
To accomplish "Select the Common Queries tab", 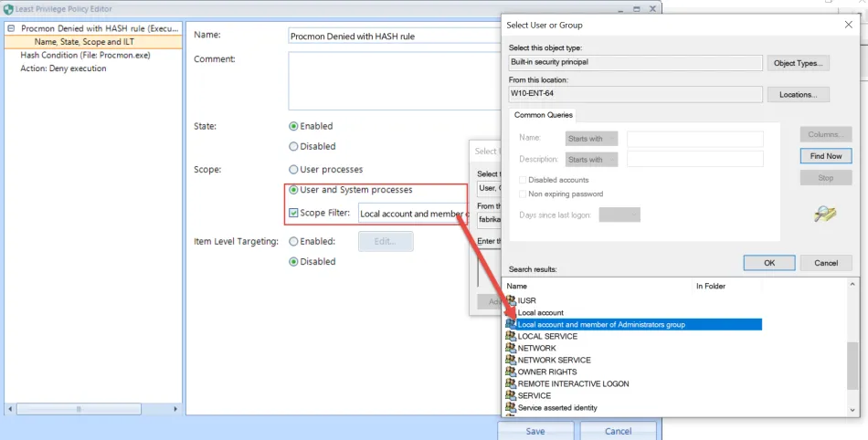I will click(x=544, y=115).
